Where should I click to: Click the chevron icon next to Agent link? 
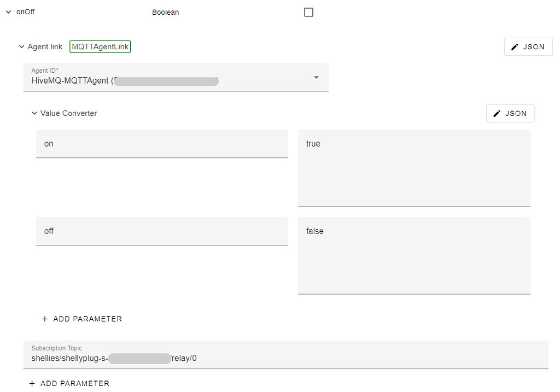(x=21, y=46)
